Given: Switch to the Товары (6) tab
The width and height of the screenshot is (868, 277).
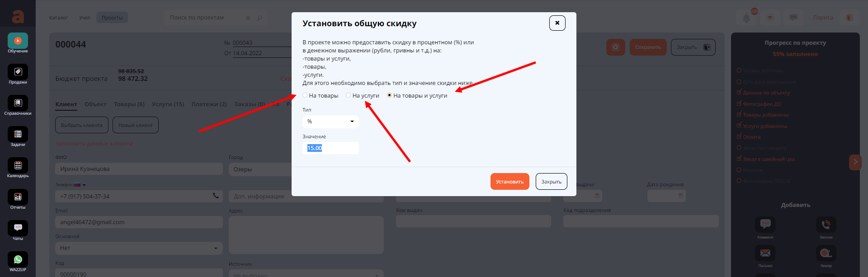Looking at the screenshot, I should pos(129,104).
